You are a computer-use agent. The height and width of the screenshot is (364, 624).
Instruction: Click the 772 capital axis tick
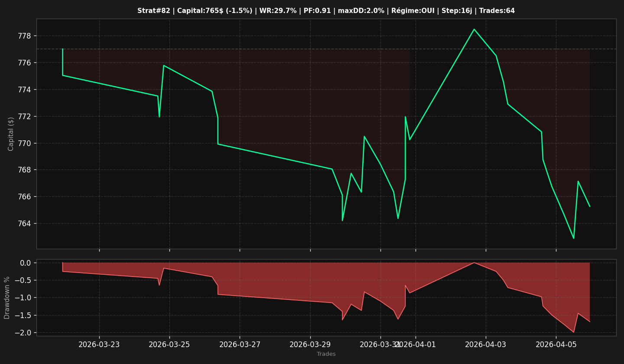coord(25,117)
